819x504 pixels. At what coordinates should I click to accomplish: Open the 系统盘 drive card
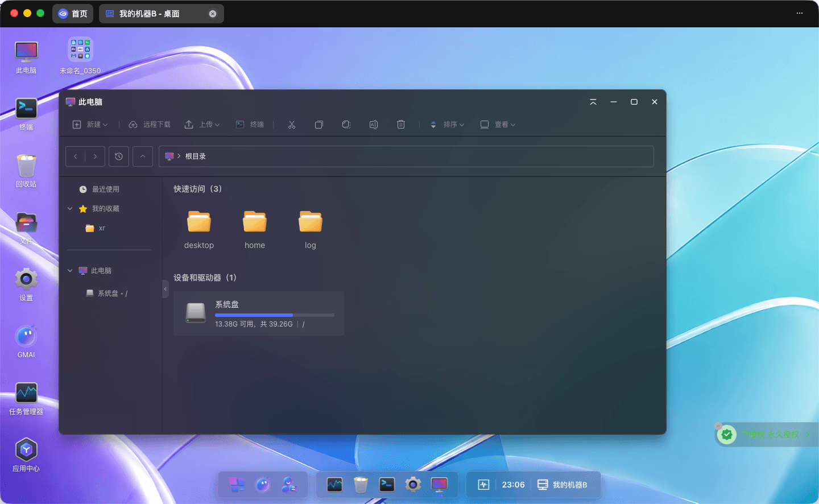[259, 313]
